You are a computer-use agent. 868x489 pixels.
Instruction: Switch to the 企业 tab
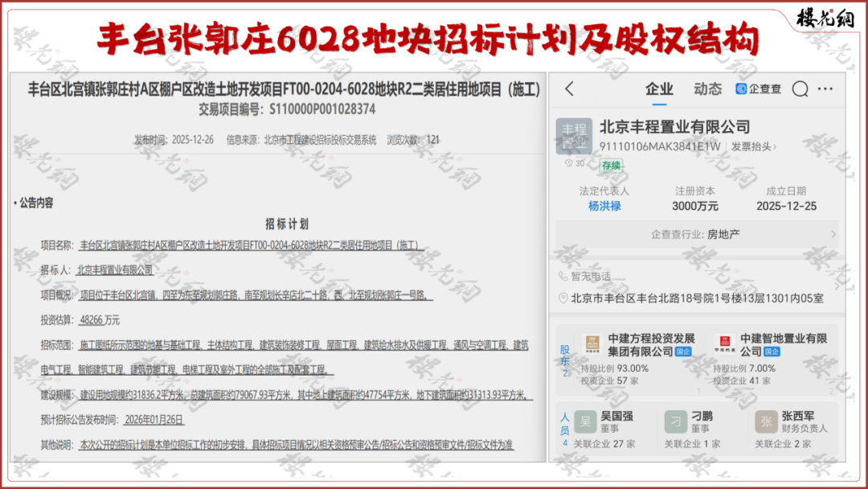tap(659, 89)
